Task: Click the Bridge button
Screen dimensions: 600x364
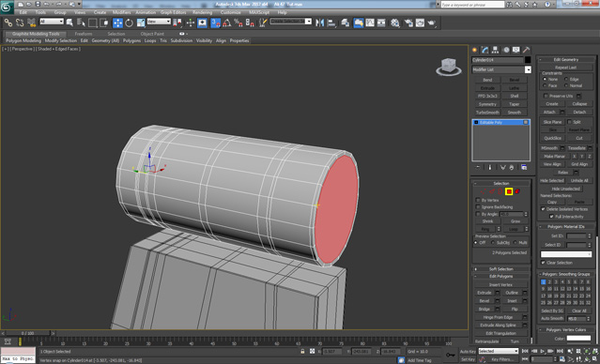Action: pos(485,309)
